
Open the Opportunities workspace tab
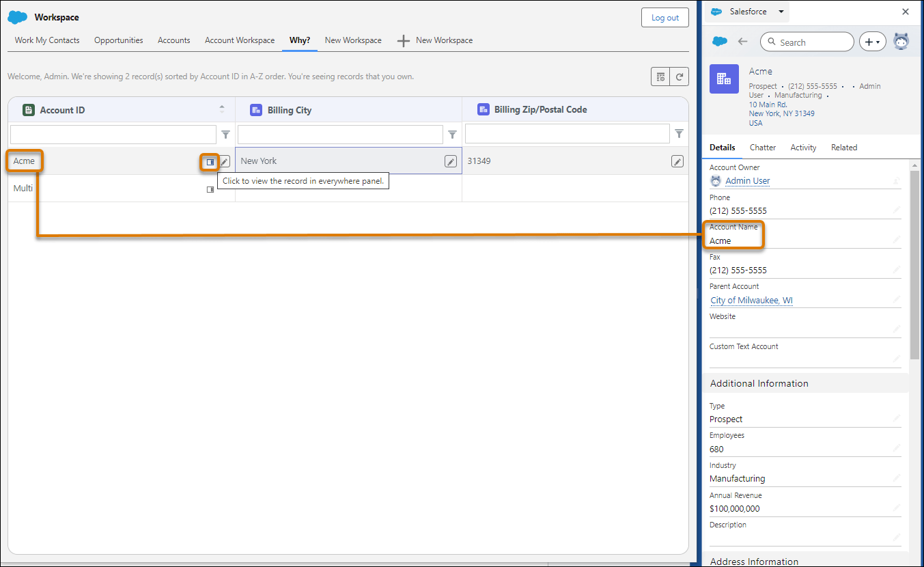pyautogui.click(x=119, y=40)
